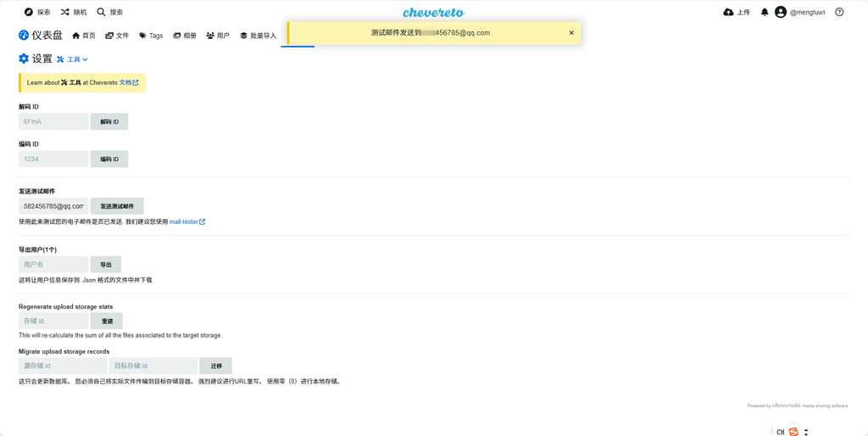Focus the 目标存储 id field
Viewport: 868px width, 436px height.
click(153, 366)
